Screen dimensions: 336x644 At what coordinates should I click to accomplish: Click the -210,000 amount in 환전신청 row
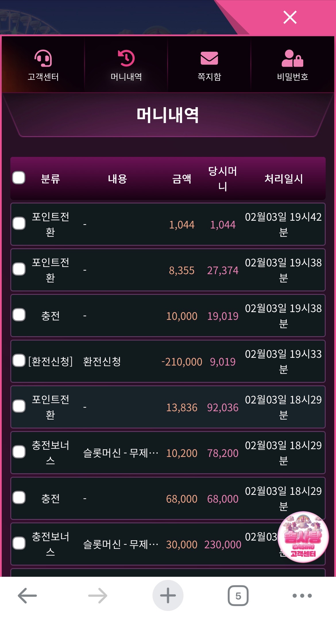click(182, 362)
